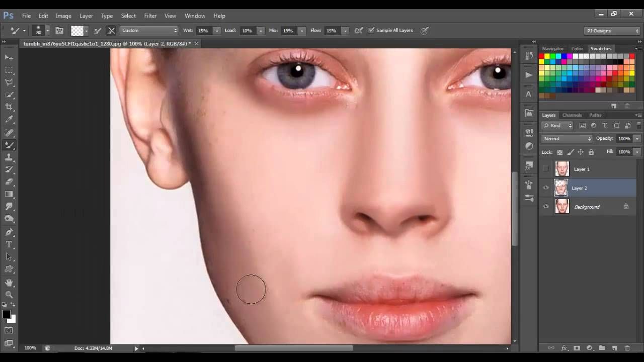Open the Kind layer filter dropdown
The width and height of the screenshot is (644, 362).
557,126
